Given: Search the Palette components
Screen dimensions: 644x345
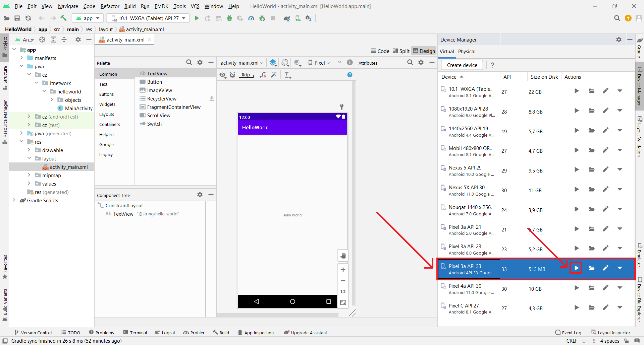Looking at the screenshot, I should tap(189, 62).
